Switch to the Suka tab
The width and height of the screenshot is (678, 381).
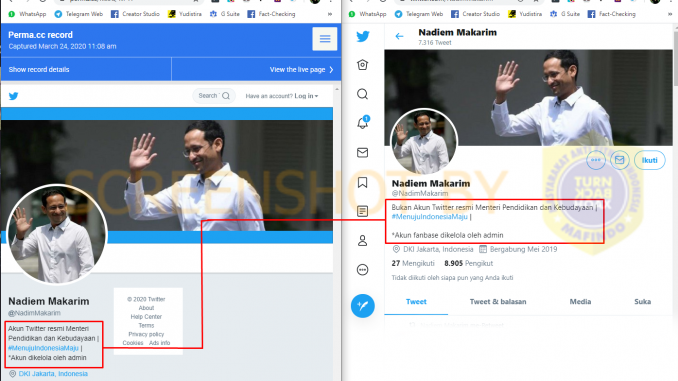[643, 302]
